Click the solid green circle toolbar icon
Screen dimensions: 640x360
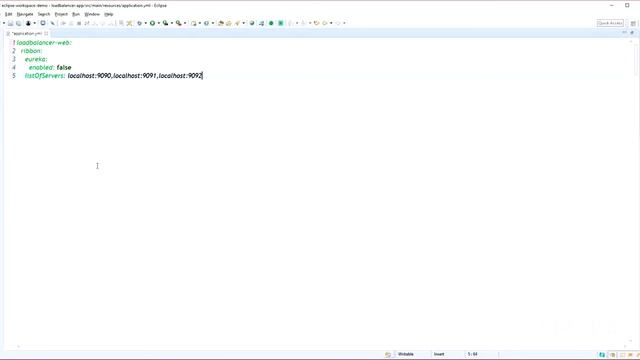(x=271, y=23)
